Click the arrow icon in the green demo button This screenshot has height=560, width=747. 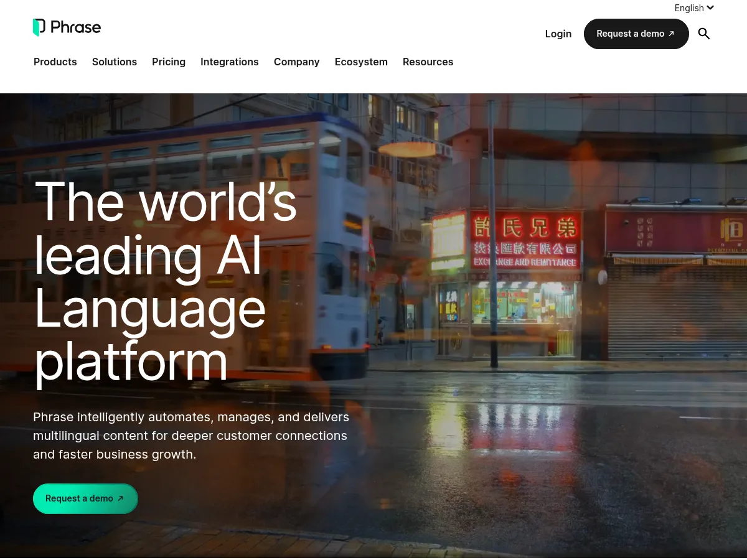click(x=120, y=498)
